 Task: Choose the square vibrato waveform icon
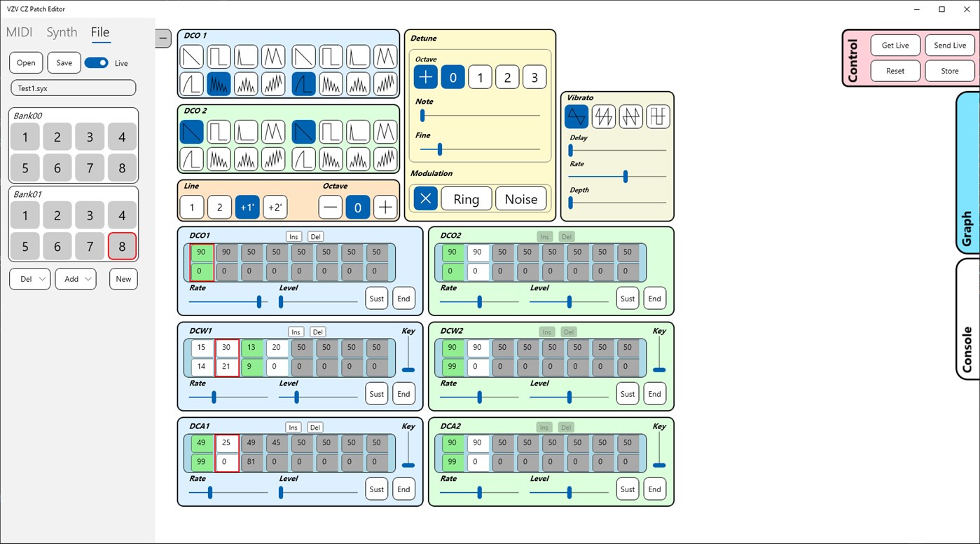tap(657, 116)
